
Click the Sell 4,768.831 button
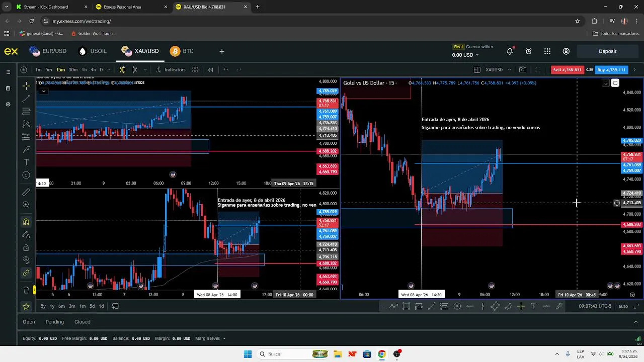tap(567, 70)
